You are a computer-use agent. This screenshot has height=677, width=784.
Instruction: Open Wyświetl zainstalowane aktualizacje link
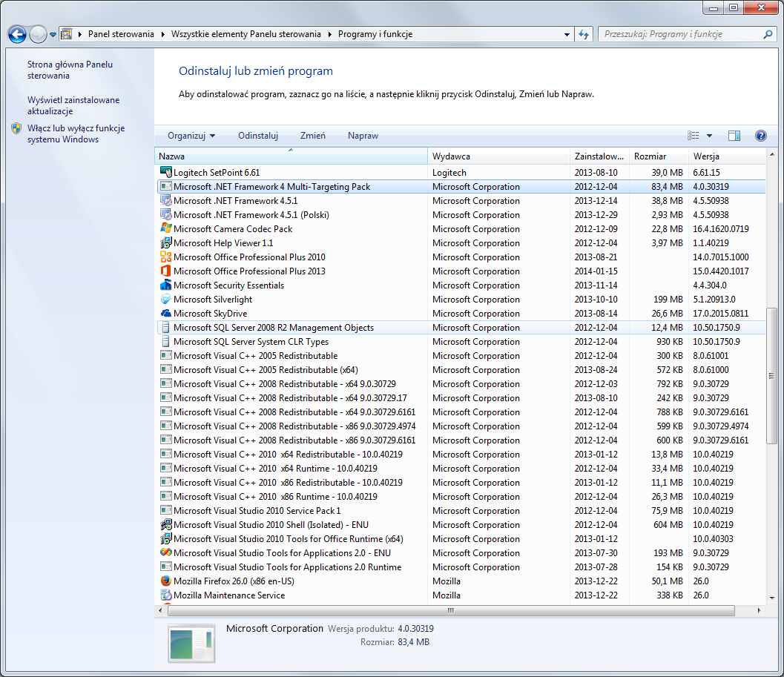(73, 105)
